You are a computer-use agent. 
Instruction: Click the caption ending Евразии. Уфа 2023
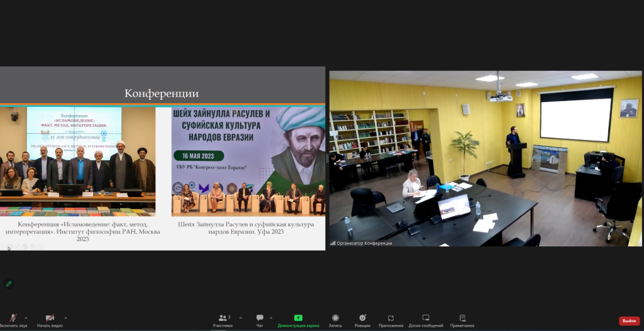coord(246,227)
